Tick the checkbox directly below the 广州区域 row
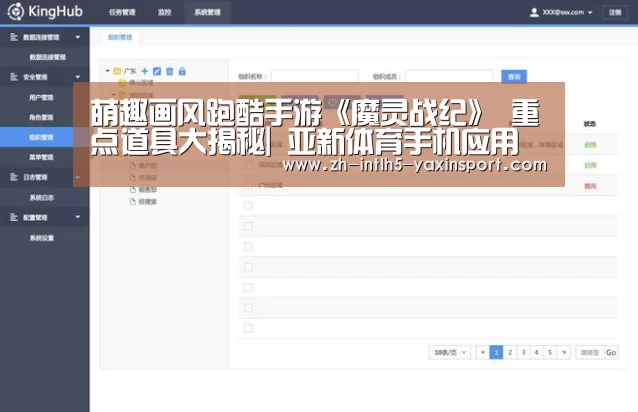Image resolution: width=638 pixels, height=412 pixels. (248, 206)
